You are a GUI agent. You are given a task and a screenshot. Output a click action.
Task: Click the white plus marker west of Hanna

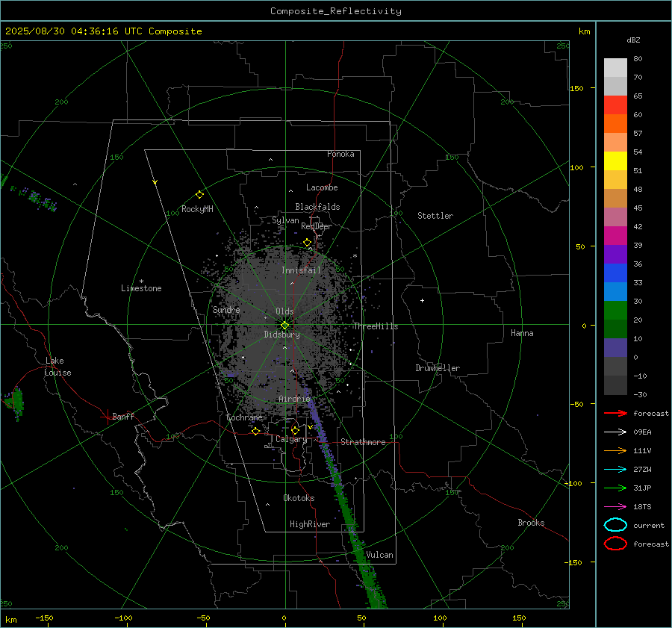coord(422,300)
